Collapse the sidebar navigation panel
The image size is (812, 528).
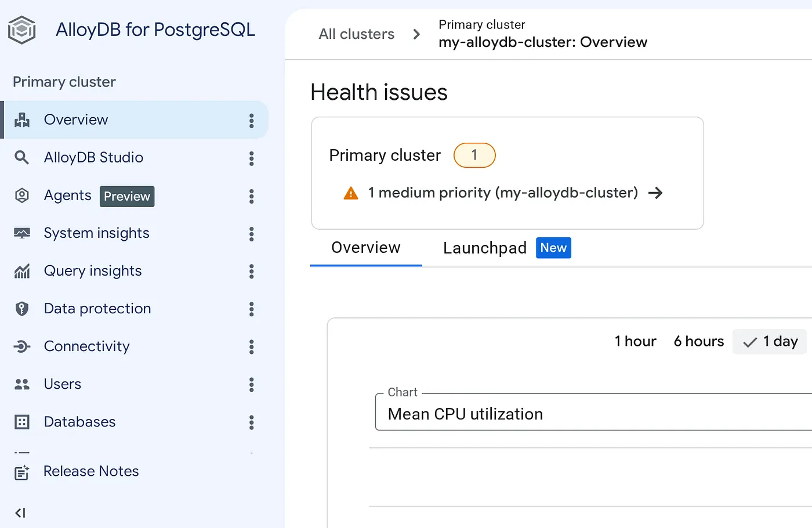tap(20, 513)
